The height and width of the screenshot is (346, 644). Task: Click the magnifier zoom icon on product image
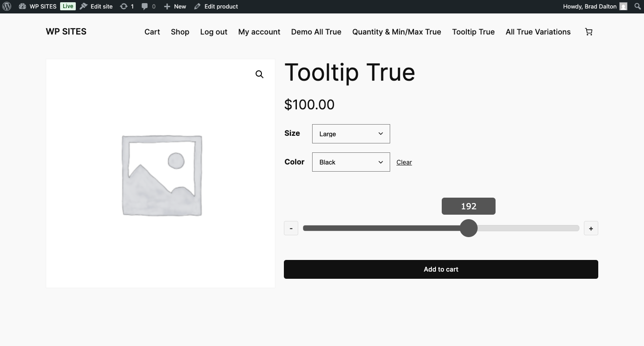click(259, 74)
